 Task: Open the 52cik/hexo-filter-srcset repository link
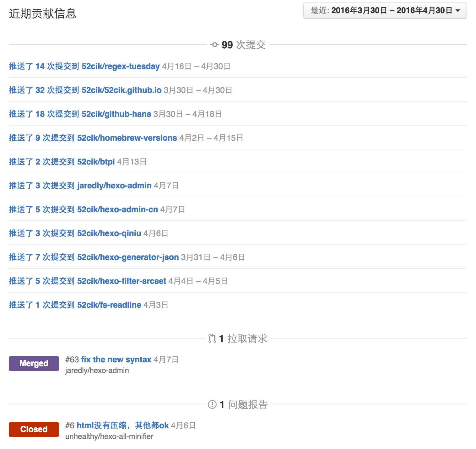pyautogui.click(x=122, y=281)
